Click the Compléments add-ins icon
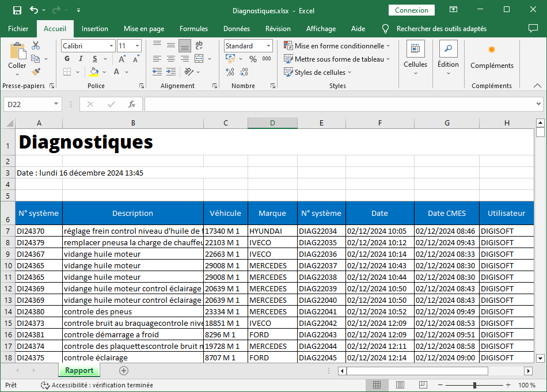The height and width of the screenshot is (392, 547). click(x=492, y=50)
